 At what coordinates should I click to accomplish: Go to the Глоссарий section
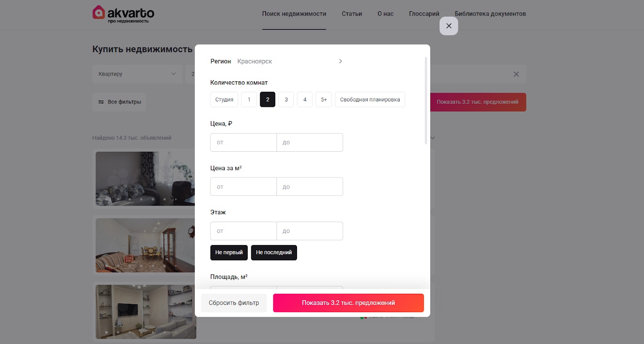click(424, 14)
